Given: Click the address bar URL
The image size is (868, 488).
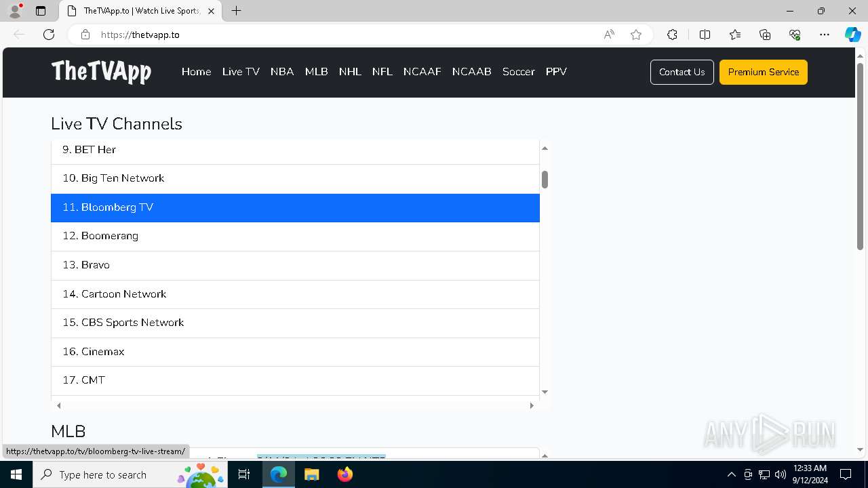Looking at the screenshot, I should coord(140,35).
